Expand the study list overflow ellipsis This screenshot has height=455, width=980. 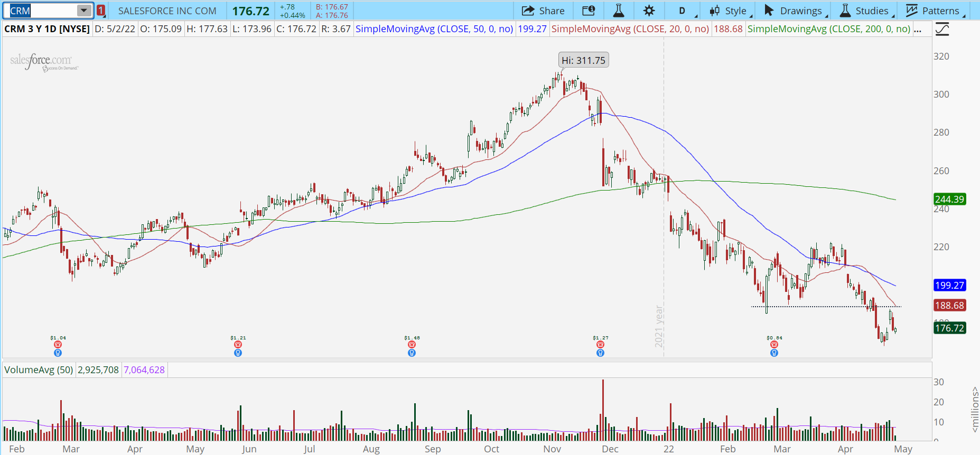(x=918, y=30)
